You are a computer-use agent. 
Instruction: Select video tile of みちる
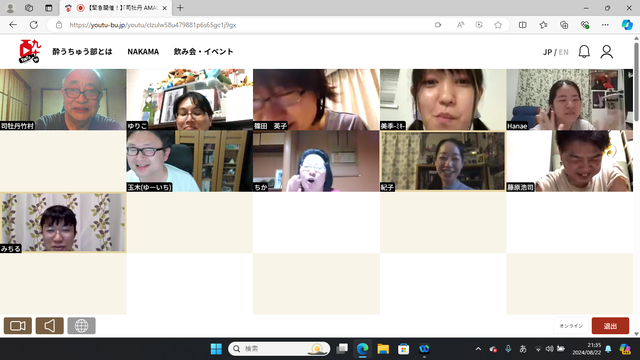click(63, 223)
